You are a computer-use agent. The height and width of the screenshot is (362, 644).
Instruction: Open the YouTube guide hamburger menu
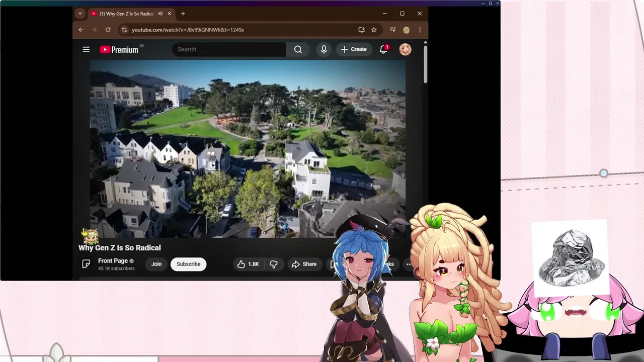click(x=86, y=49)
